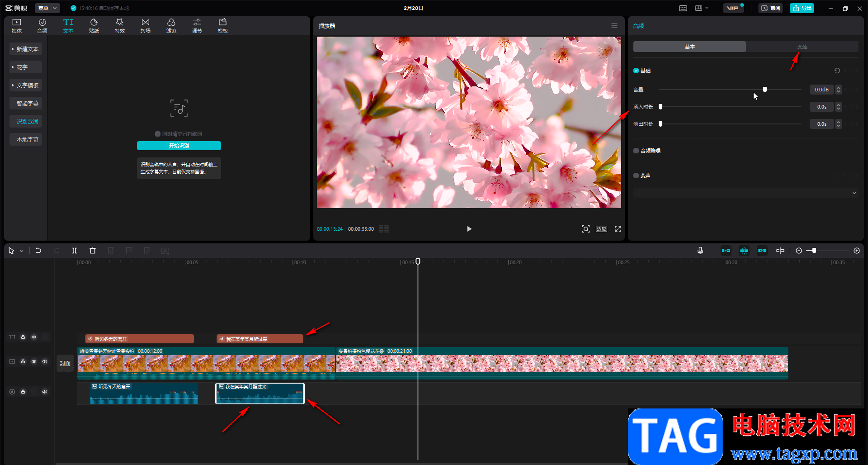Click the 导出 export button
This screenshot has height=465, width=868.
tap(802, 8)
